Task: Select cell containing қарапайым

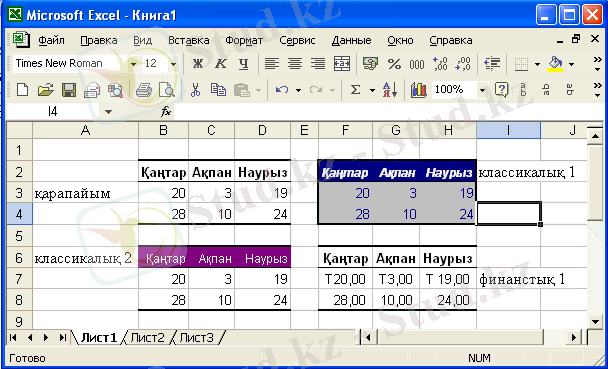Action: [85, 193]
